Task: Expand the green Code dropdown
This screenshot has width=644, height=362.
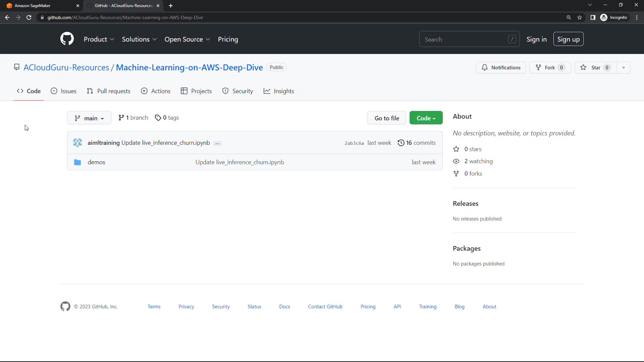Action: tap(426, 118)
